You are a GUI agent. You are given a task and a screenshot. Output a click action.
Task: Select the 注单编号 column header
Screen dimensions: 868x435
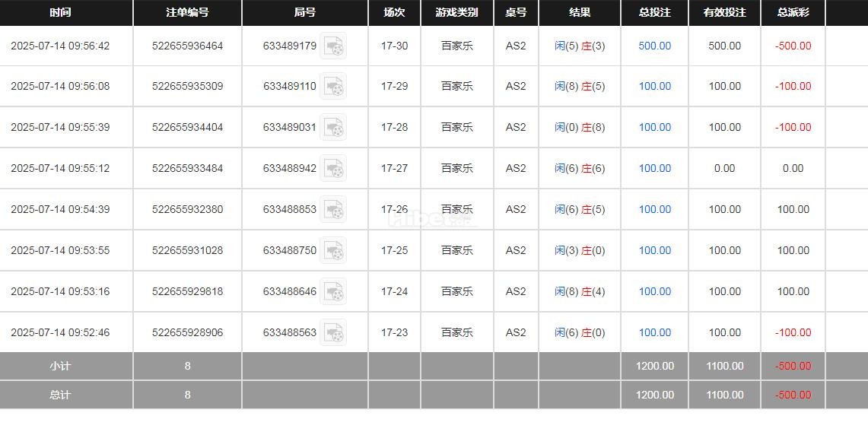click(x=187, y=12)
